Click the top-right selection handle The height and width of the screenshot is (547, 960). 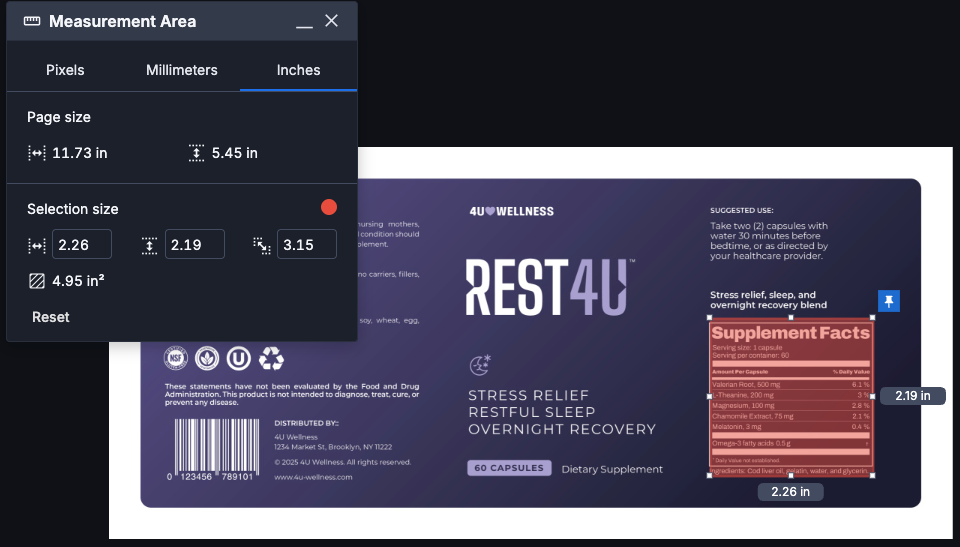(872, 317)
